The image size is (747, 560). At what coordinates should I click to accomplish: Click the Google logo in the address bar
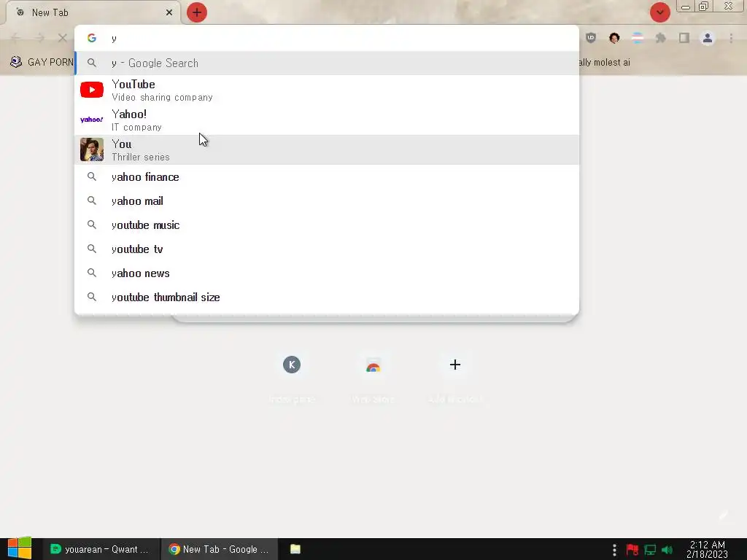pyautogui.click(x=92, y=38)
